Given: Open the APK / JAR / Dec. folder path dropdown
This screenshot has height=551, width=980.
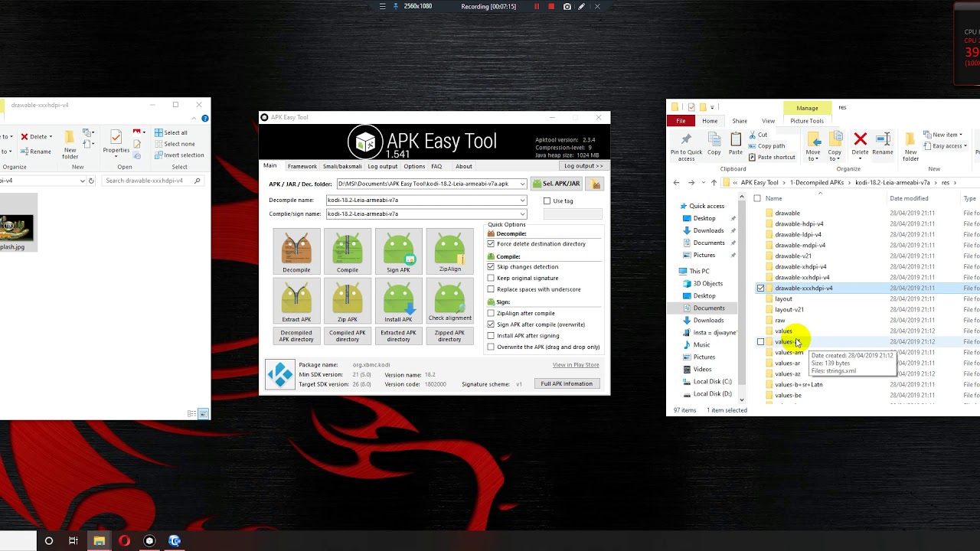Looking at the screenshot, I should (x=523, y=184).
